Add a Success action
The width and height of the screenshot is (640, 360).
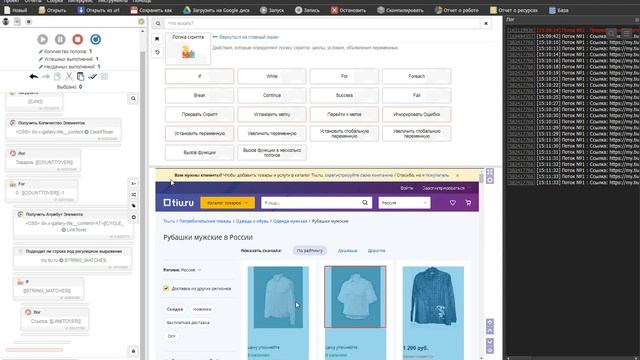point(344,95)
